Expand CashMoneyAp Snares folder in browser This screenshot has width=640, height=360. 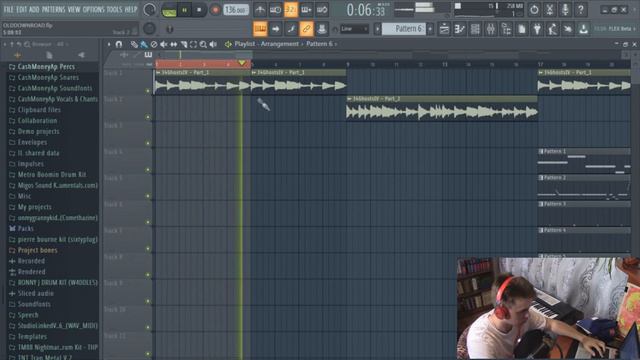(48, 77)
